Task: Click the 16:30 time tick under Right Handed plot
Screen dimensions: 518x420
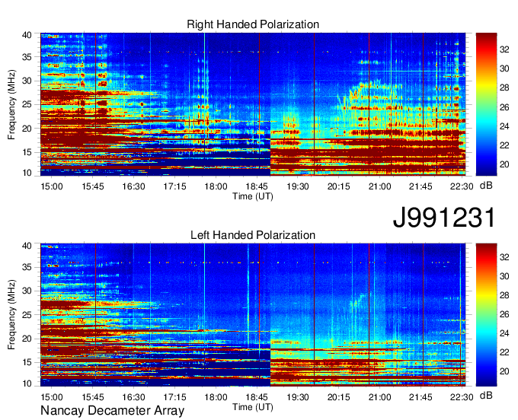Action: [x=134, y=186]
